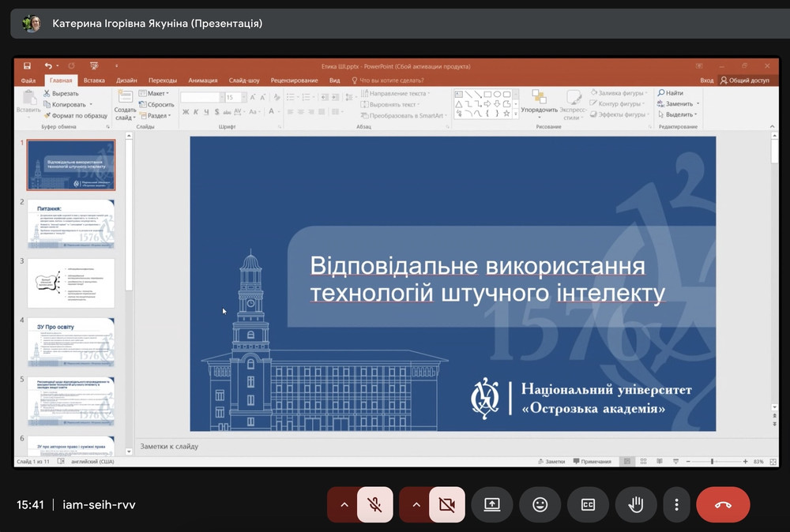Open the Вставка ribbon tab

click(x=94, y=81)
